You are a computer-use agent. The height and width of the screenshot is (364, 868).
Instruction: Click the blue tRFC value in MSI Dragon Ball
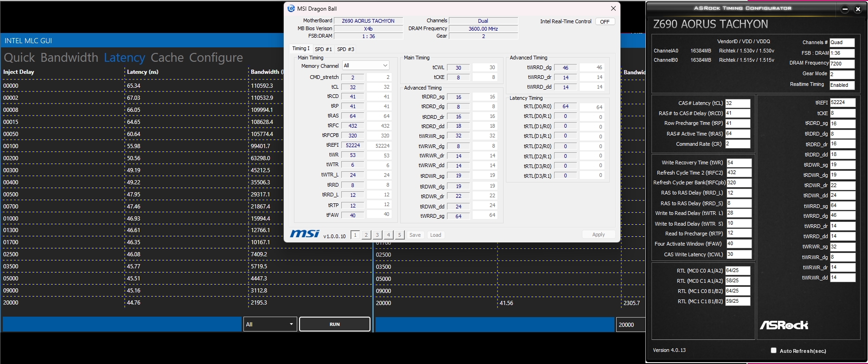(353, 126)
